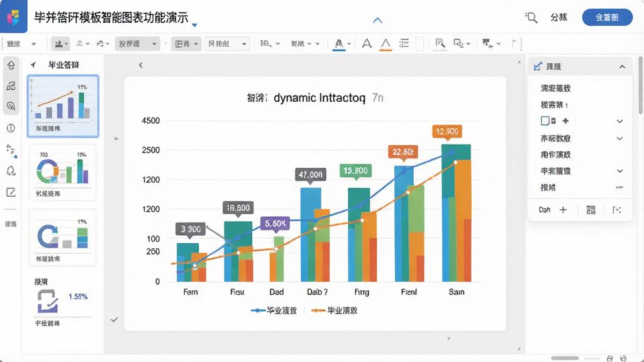644x362 pixels.
Task: Toggle the square checkbox icon in properties row
Action: [545, 121]
